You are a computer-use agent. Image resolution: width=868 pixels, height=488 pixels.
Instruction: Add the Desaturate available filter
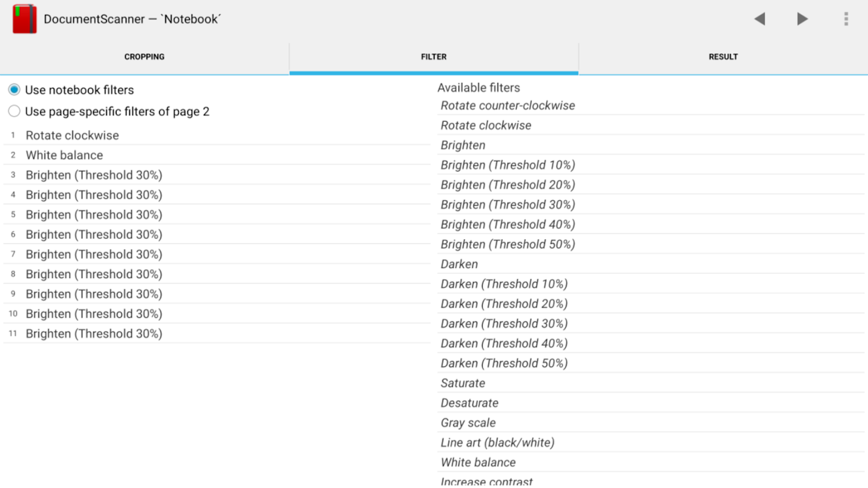pos(469,403)
